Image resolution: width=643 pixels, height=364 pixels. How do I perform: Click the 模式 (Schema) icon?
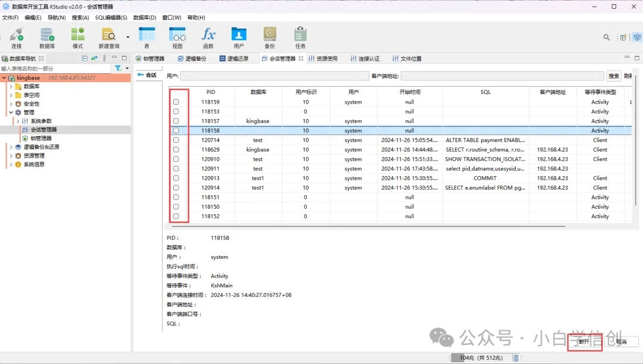click(x=77, y=37)
